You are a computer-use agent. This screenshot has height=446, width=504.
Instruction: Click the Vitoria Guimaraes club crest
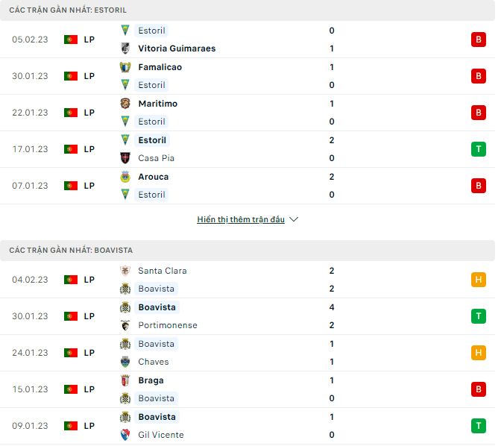pos(125,48)
